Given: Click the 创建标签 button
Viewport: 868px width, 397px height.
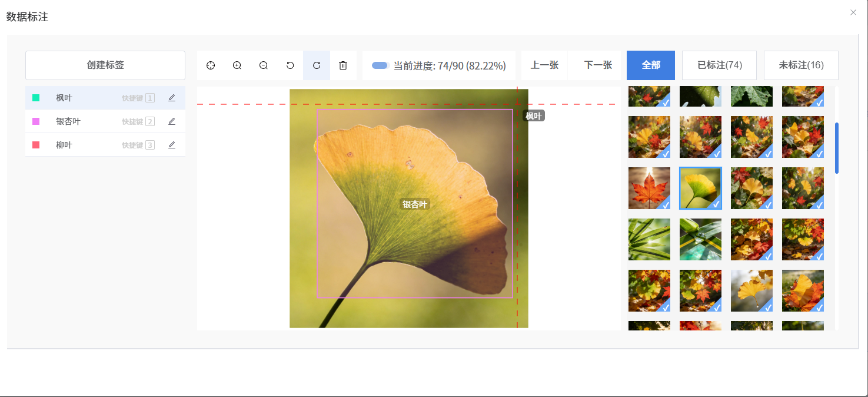Looking at the screenshot, I should 105,65.
